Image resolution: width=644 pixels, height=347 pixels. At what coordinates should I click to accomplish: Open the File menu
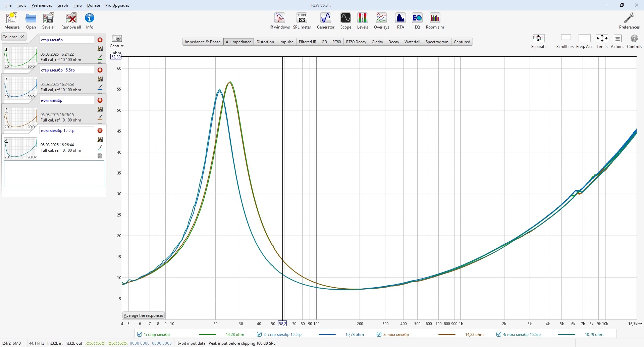point(8,5)
